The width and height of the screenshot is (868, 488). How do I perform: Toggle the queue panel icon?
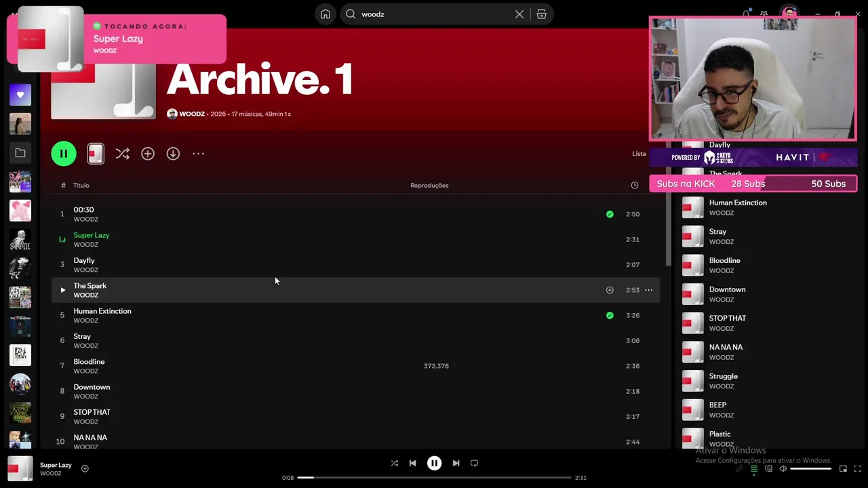click(753, 469)
